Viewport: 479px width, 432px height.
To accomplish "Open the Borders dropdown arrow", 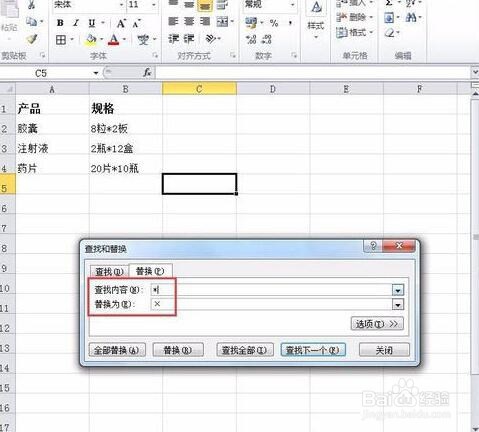I will click(x=72, y=40).
